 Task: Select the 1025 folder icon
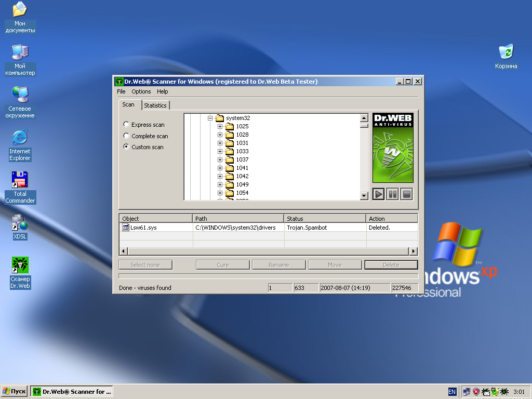pyautogui.click(x=230, y=127)
